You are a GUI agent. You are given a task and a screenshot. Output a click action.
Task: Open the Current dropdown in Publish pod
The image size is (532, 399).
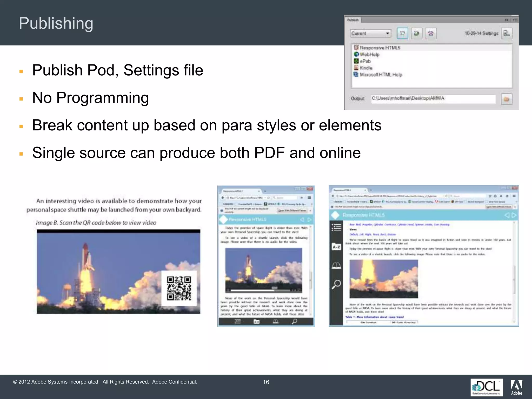[370, 33]
